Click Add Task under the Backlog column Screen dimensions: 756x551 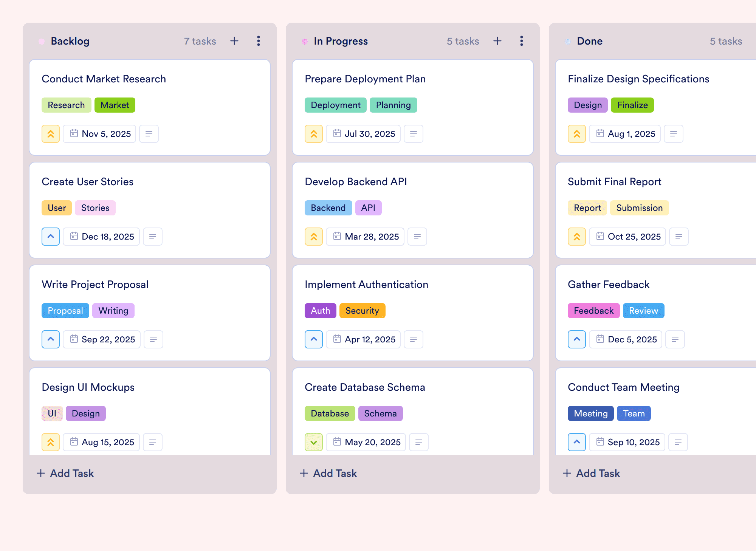tap(65, 473)
